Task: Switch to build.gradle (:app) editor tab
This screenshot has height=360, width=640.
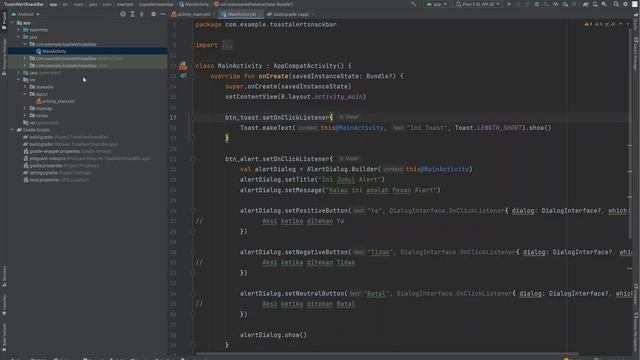Action: [x=291, y=14]
